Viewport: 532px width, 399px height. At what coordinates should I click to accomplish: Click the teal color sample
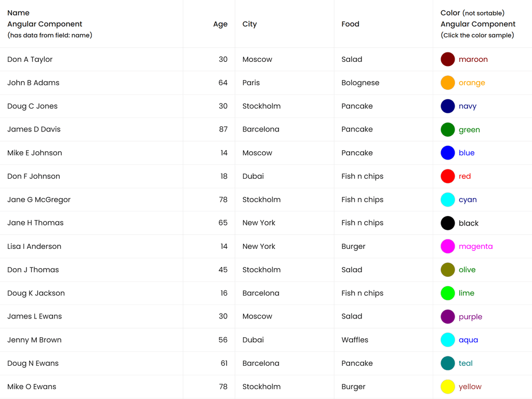click(x=448, y=363)
